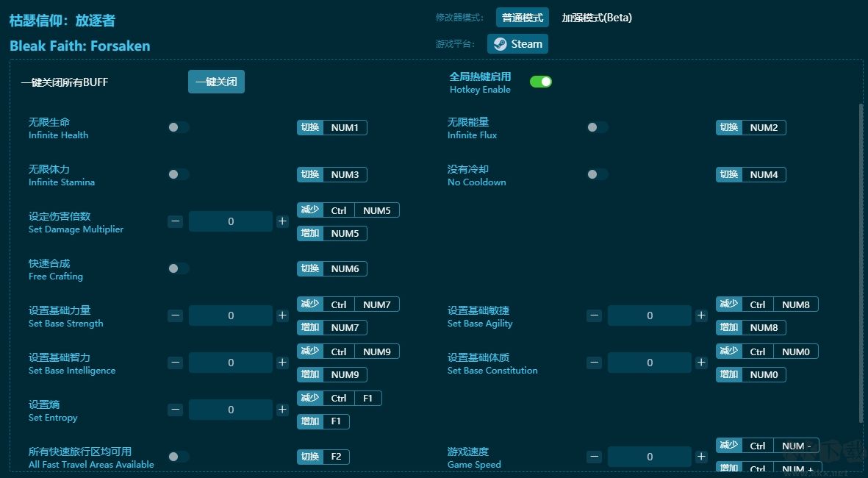868x478 pixels.
Task: Click Ctrl F1 decrease entropy hotkey
Action: coord(340,399)
